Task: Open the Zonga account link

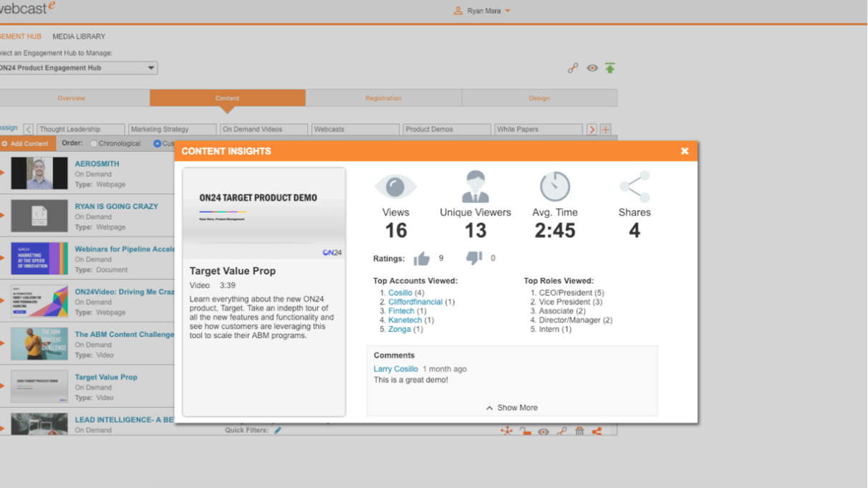Action: 400,330
